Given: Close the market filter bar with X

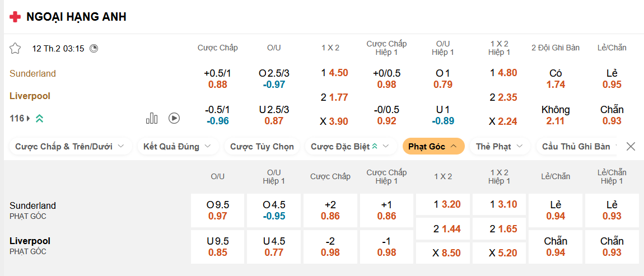Looking at the screenshot, I should [631, 147].
